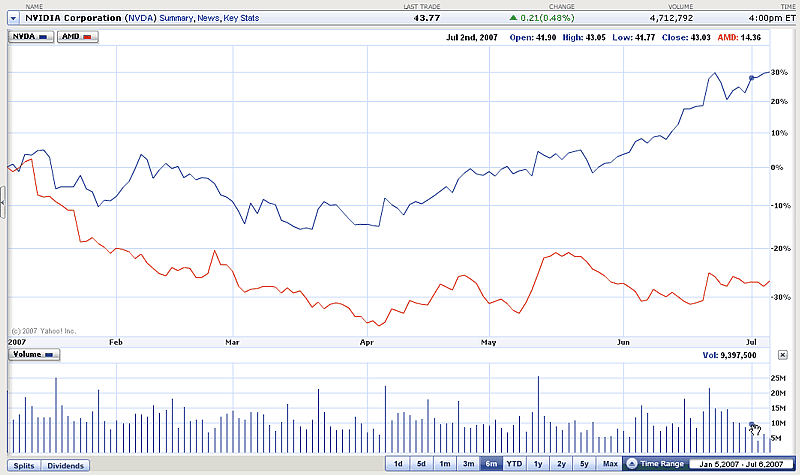Click the Jan 5,2007 - Jul 6,2007 date field
Screen dimensions: 800x475
pos(741,464)
